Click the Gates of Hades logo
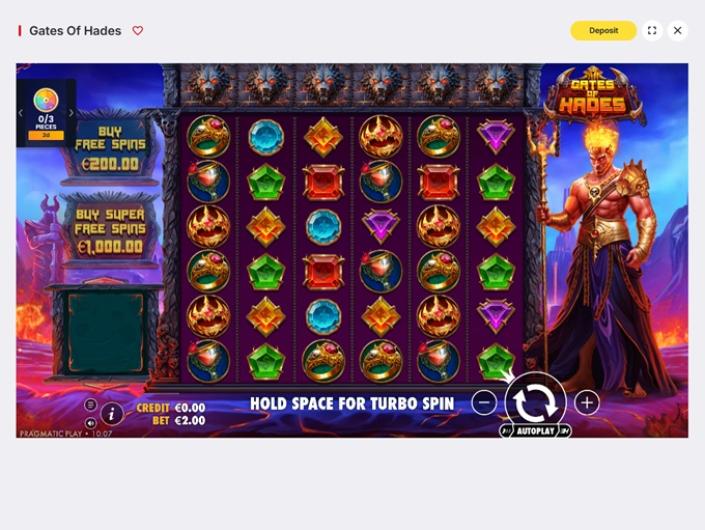This screenshot has width=705, height=530. (x=592, y=95)
